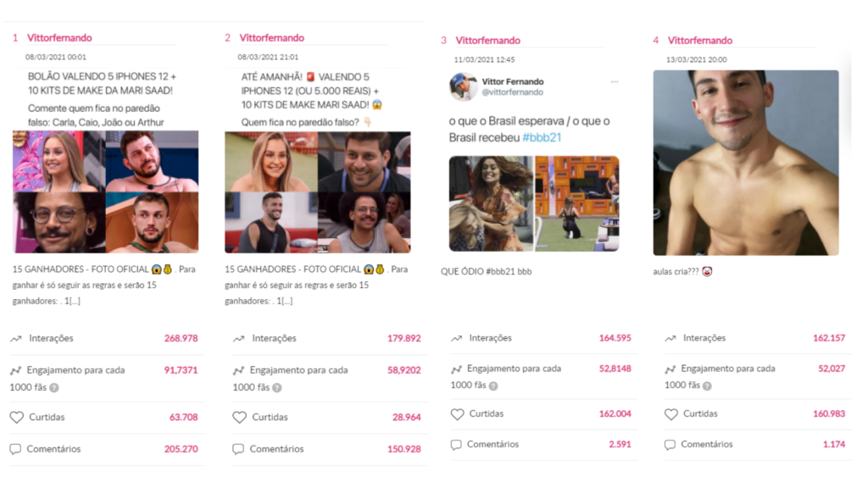Click the #bbb21 hashtag in the tweet

click(x=542, y=137)
